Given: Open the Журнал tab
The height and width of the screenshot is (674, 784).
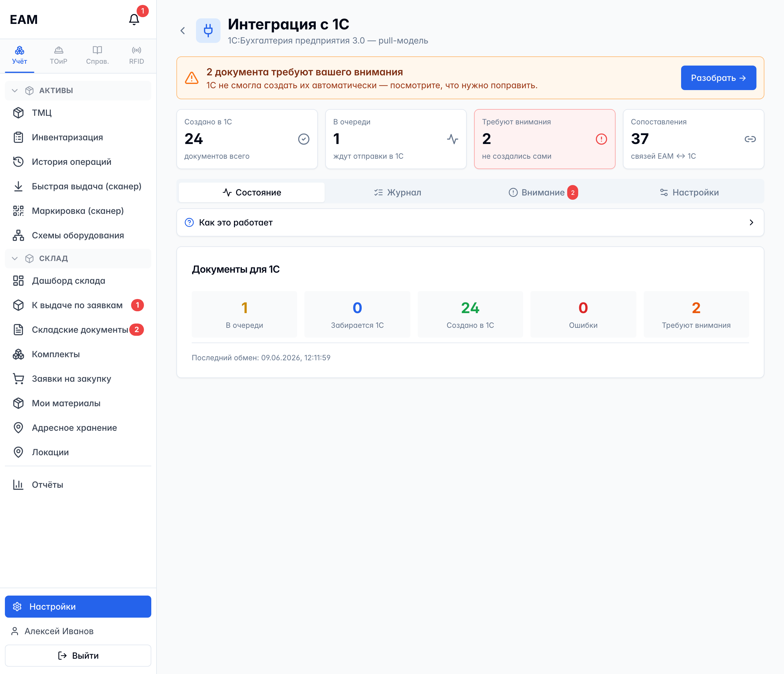Looking at the screenshot, I should point(397,193).
